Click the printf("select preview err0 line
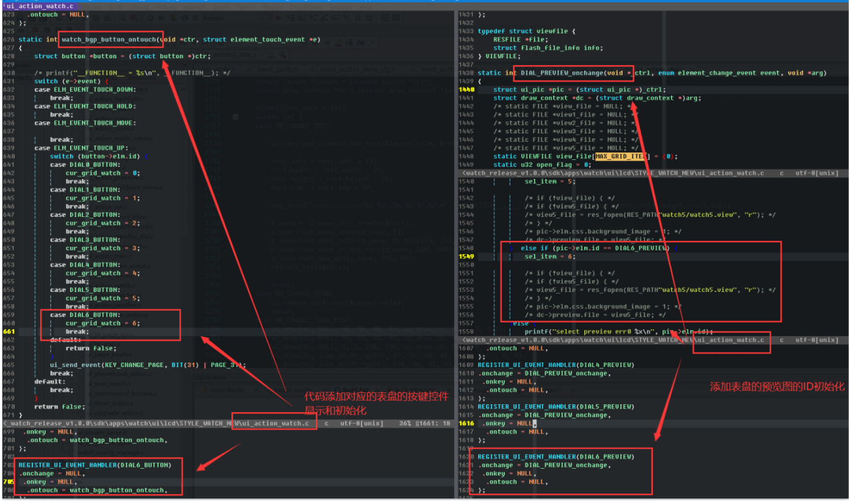This screenshot has height=504, width=849. pos(619,332)
